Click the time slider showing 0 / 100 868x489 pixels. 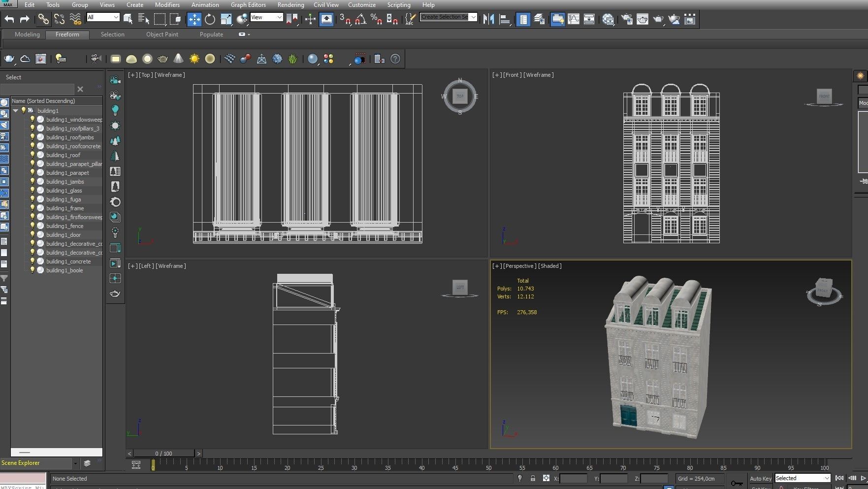(164, 454)
